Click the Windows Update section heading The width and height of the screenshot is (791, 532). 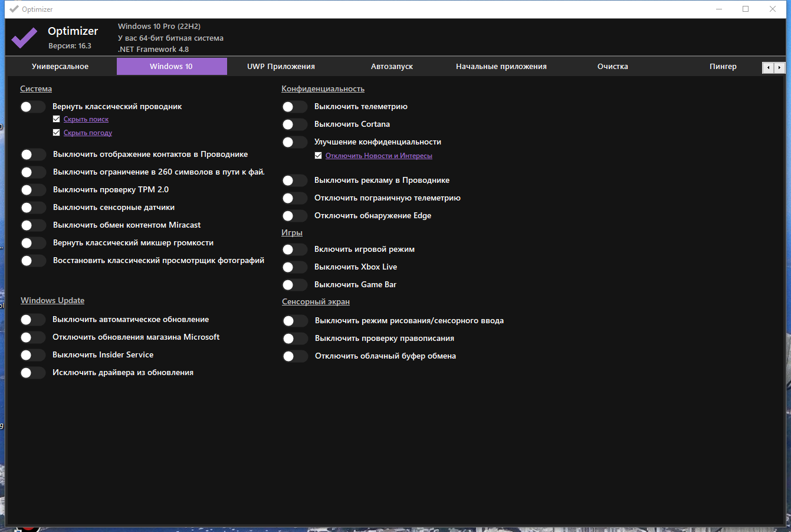52,301
